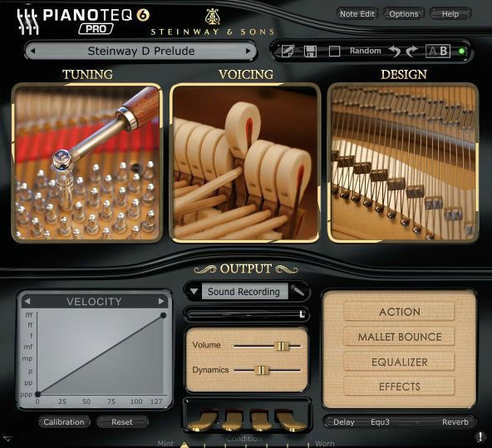Screen dimensions: 492x448
Task: Click the expand arrow icon bottom left corner
Action: [x=7, y=438]
